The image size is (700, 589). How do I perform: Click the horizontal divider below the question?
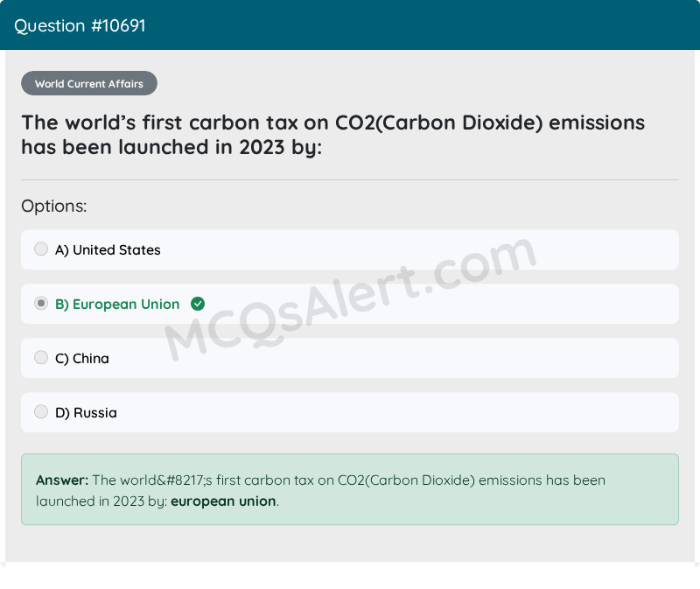point(350,180)
